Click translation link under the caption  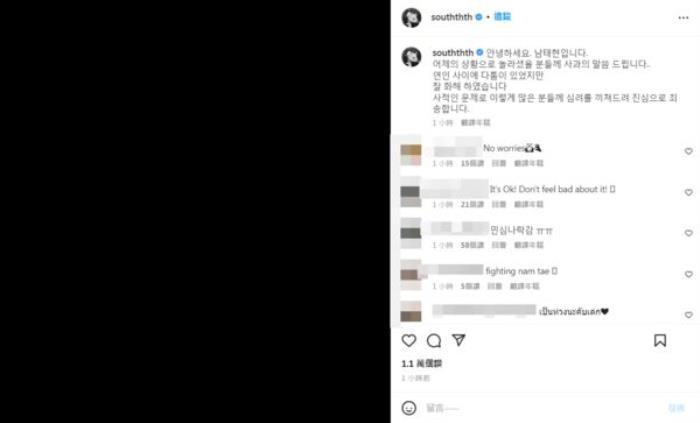[x=475, y=122]
